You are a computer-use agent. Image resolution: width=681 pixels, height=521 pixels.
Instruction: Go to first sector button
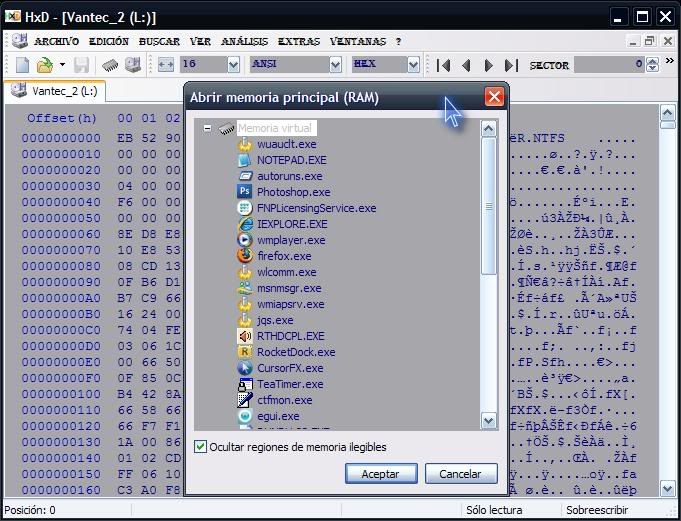(443, 66)
